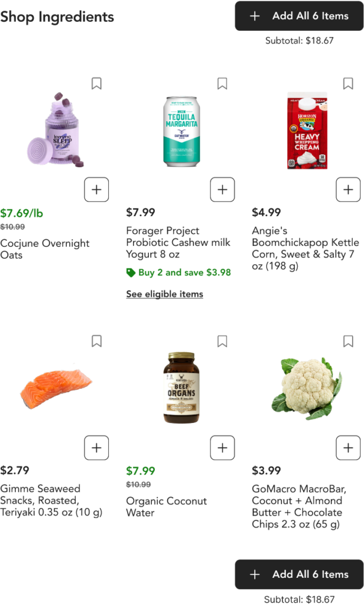Open the tequila margarita can image
364x605 pixels.
[x=181, y=132]
